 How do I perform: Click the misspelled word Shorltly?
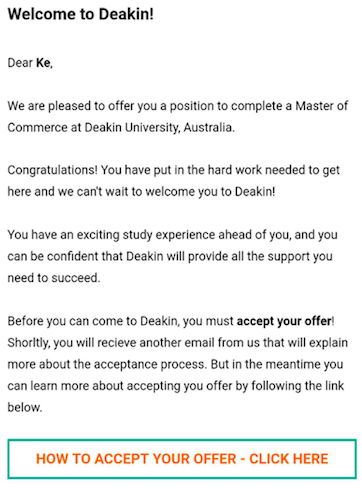click(28, 343)
